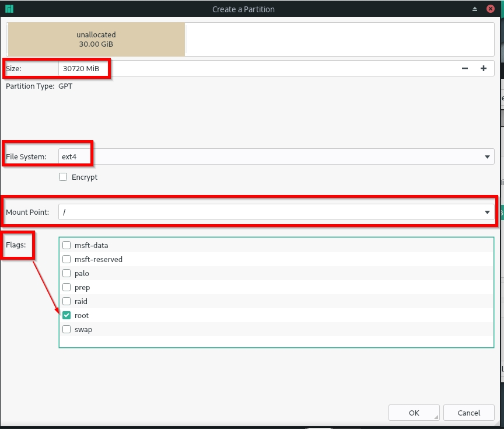This screenshot has width=504, height=429.
Task: Check the raid flag
Action: (66, 301)
